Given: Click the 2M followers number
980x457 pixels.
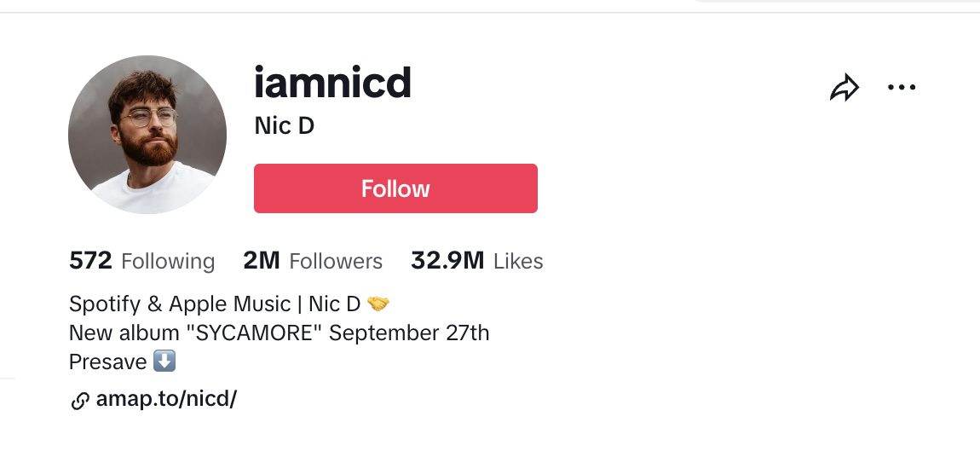Looking at the screenshot, I should coord(262,261).
